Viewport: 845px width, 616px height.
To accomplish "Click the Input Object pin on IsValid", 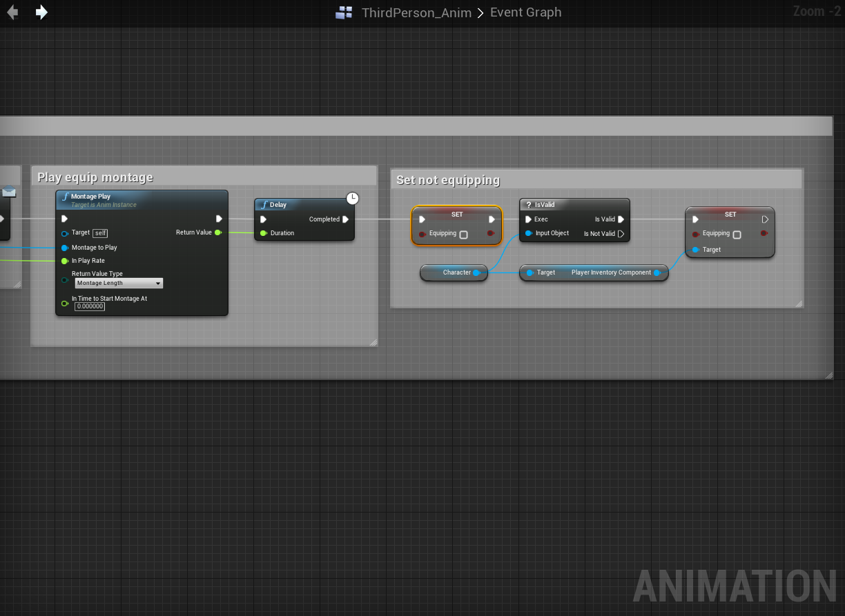I will [529, 233].
